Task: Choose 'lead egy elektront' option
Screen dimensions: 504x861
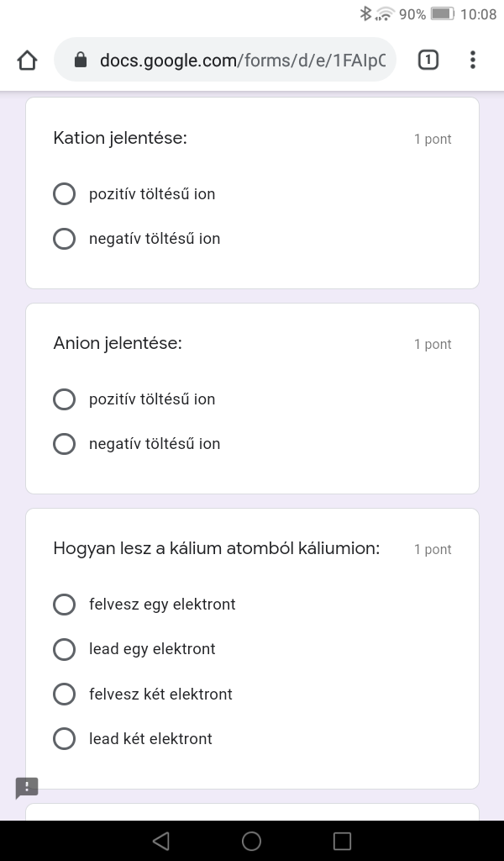Action: coord(65,649)
